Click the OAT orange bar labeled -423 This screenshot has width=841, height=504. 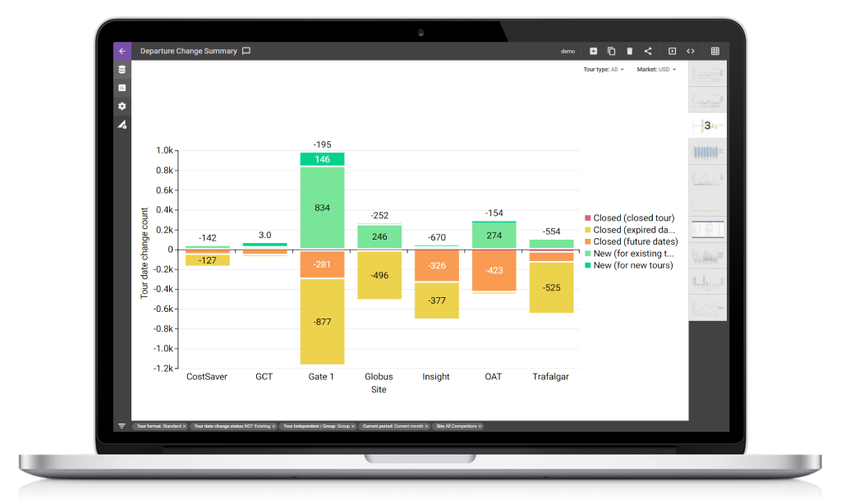pos(494,270)
